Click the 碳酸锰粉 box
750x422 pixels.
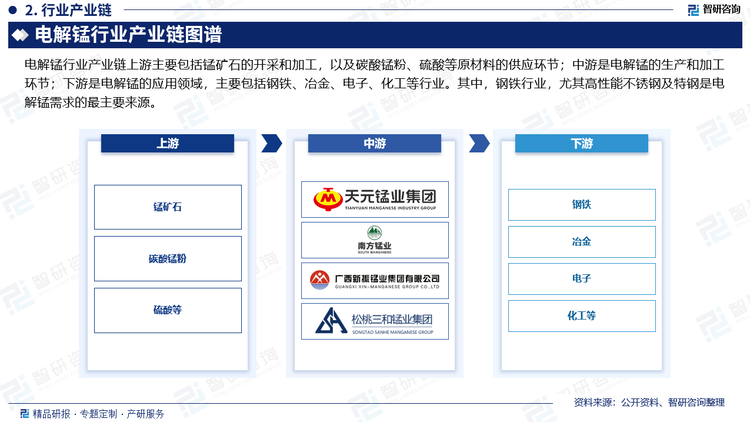168,259
